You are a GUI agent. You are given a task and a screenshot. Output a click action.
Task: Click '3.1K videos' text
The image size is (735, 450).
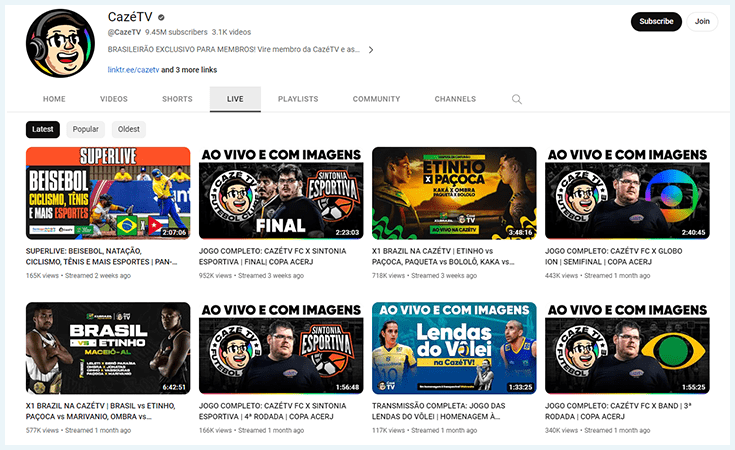click(x=231, y=32)
